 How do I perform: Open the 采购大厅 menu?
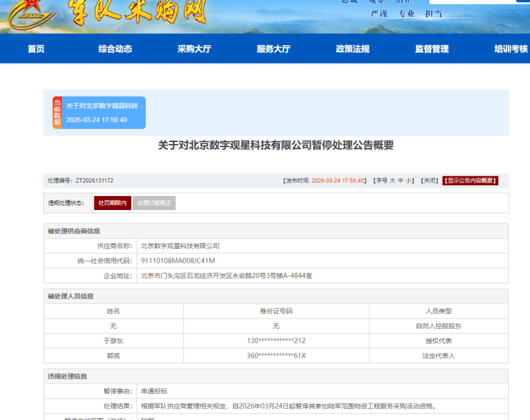pyautogui.click(x=194, y=49)
